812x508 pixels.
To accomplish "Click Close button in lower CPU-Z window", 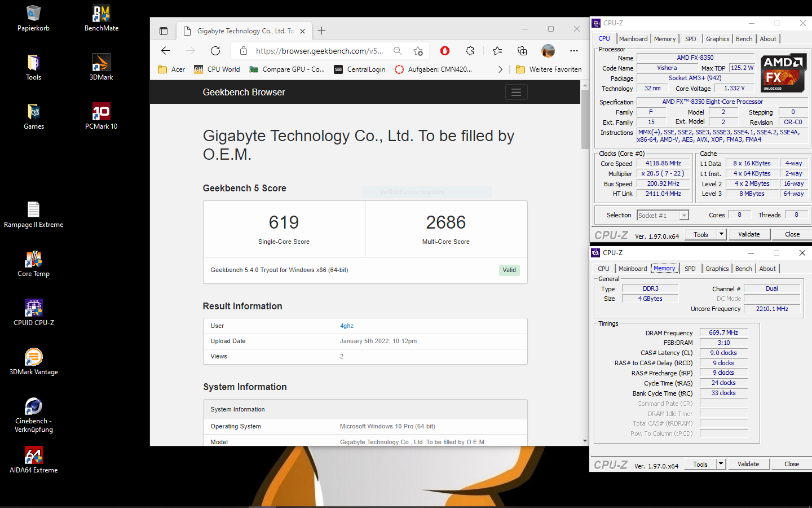I will pos(792,464).
